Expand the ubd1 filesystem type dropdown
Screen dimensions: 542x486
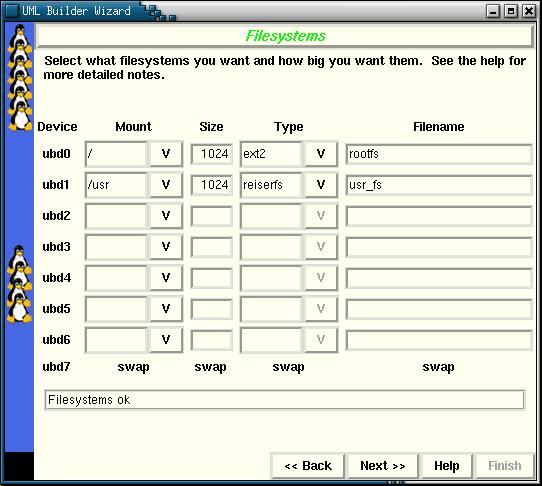coord(321,185)
